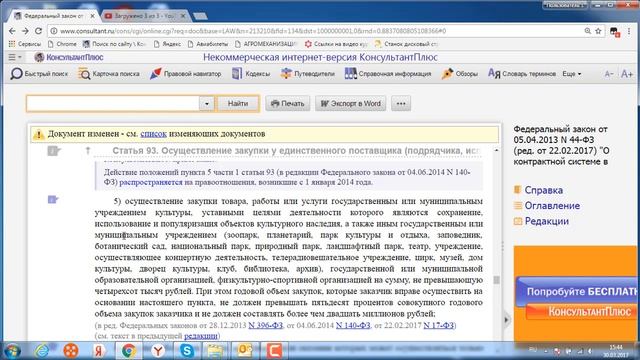The width and height of the screenshot is (640, 360).
Task: Open Outlook from taskbar
Action: [x=245, y=351]
